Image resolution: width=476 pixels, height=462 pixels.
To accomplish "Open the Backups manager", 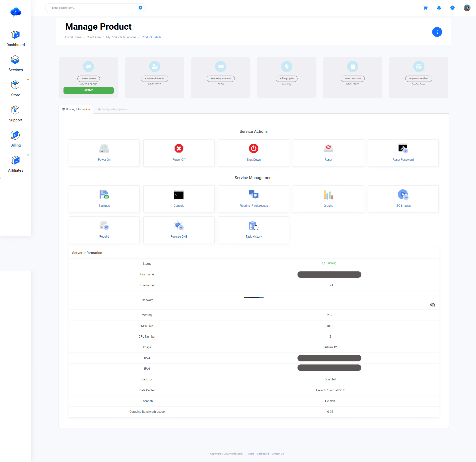I will point(104,199).
